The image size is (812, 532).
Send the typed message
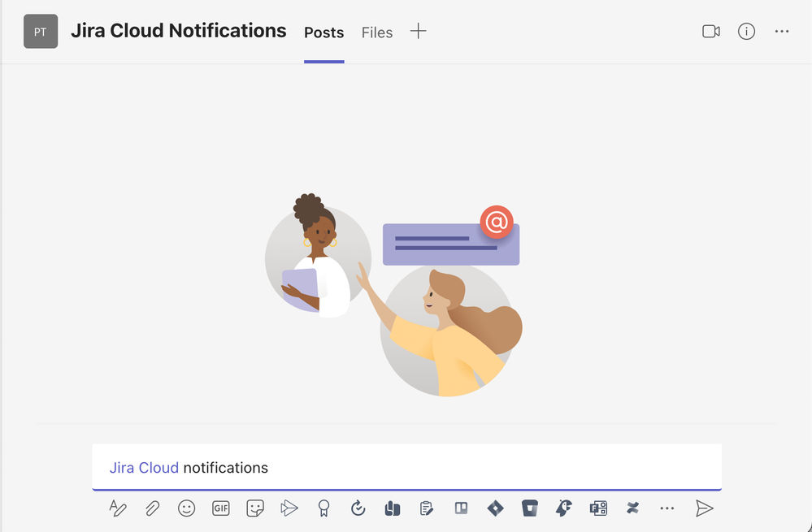tap(704, 508)
